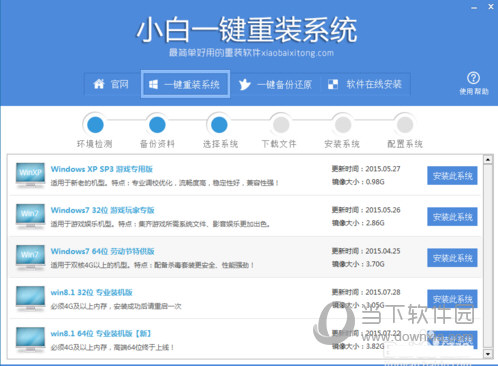Click the 选择系统 step label
The width and height of the screenshot is (498, 366).
[220, 144]
